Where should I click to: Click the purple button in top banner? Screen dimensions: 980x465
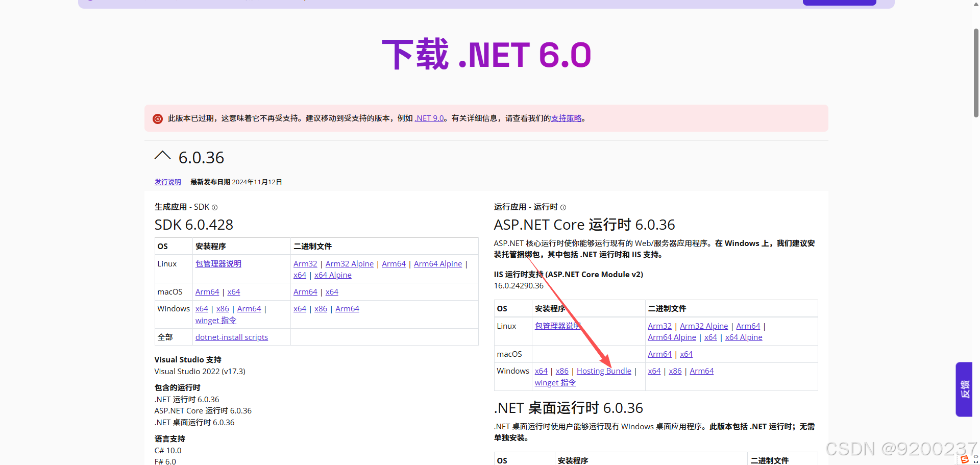tap(839, 3)
